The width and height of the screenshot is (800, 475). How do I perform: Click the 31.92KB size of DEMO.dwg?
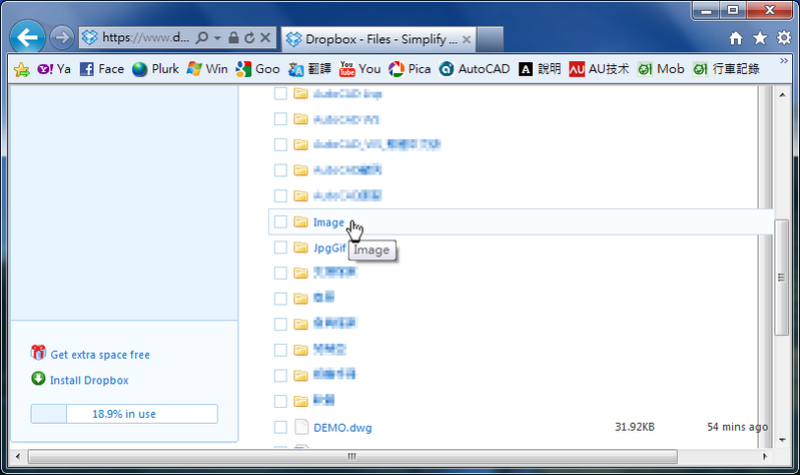coord(635,427)
